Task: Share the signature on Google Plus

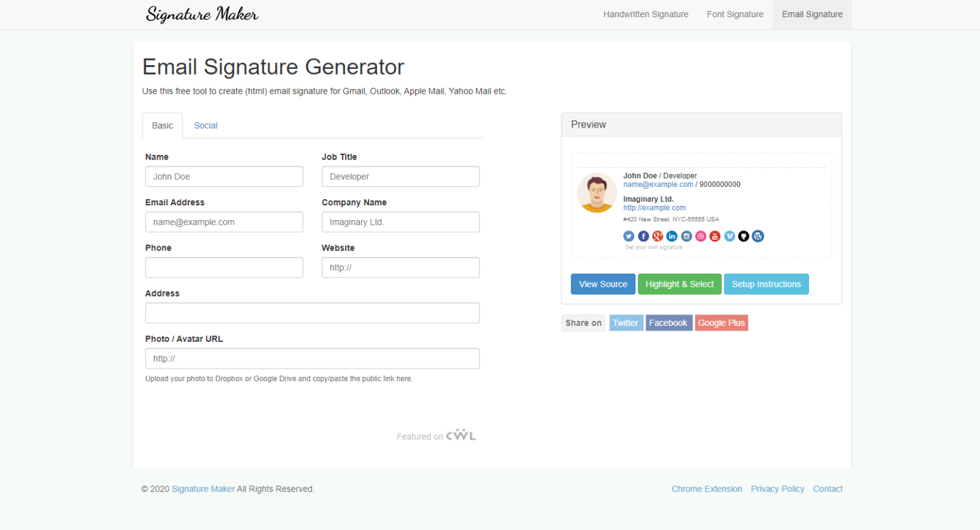Action: 722,323
